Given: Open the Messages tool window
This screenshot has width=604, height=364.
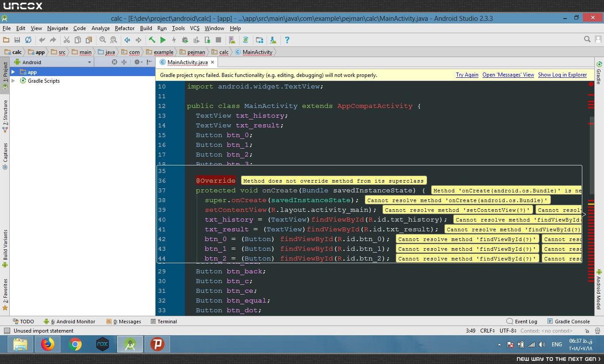Looking at the screenshot, I should pos(124,322).
